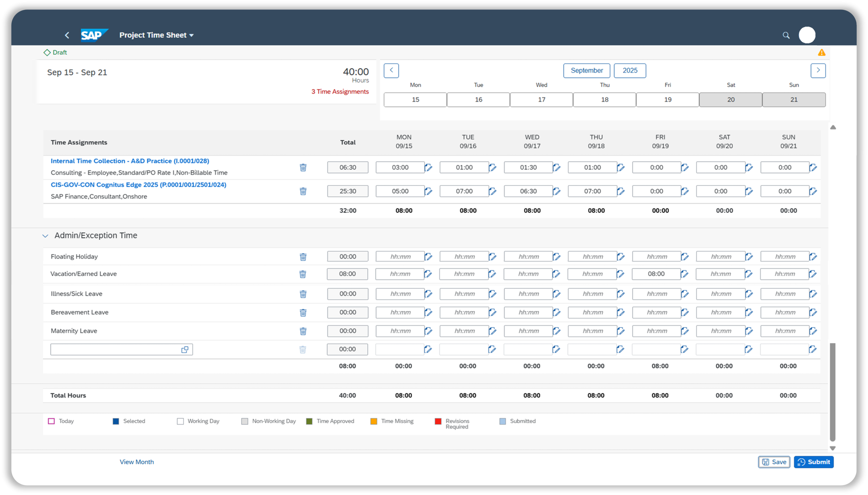Collapse the Admin/Exception Time section
868x495 pixels.
[x=45, y=235]
